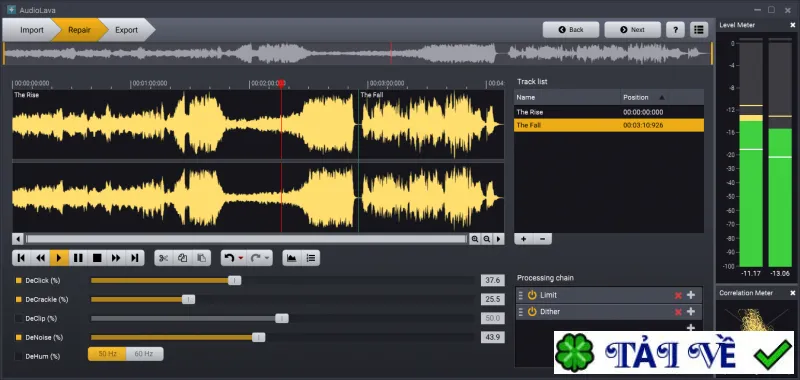
Task: Click the DeNoise slider handle
Action: click(x=259, y=337)
